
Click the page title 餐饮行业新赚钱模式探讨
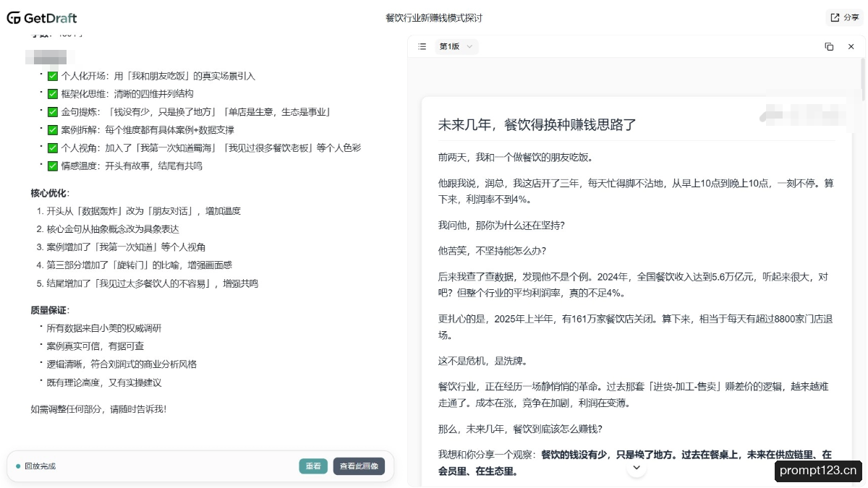(x=434, y=18)
